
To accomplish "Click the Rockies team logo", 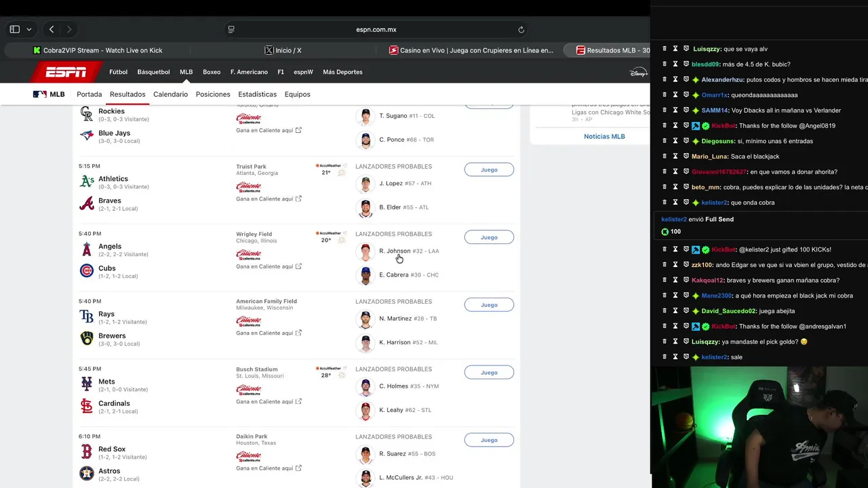I will point(87,114).
